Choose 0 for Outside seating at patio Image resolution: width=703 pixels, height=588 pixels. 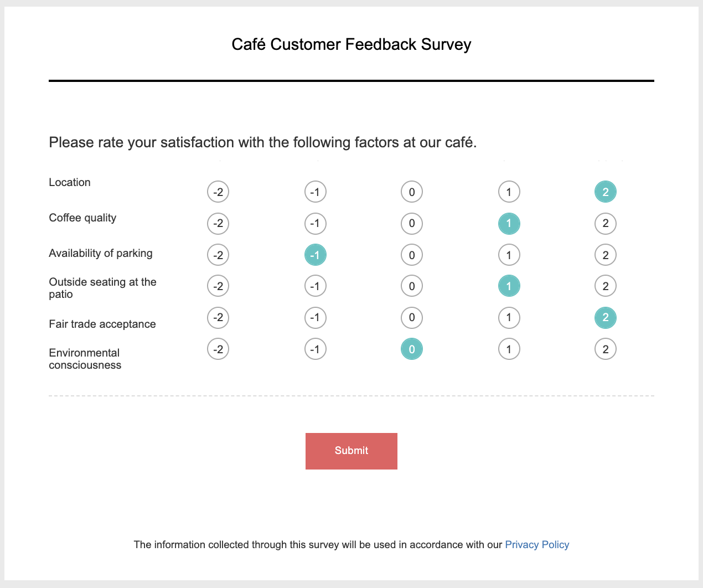(x=412, y=286)
